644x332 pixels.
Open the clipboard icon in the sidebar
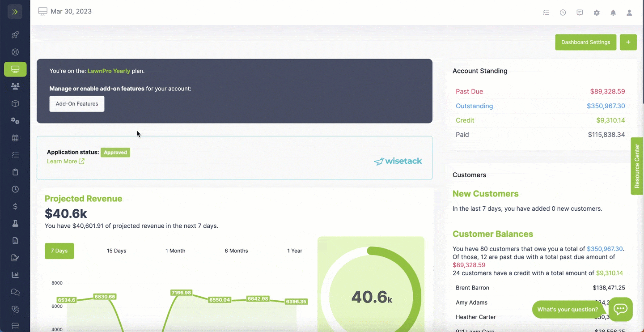[x=15, y=172]
